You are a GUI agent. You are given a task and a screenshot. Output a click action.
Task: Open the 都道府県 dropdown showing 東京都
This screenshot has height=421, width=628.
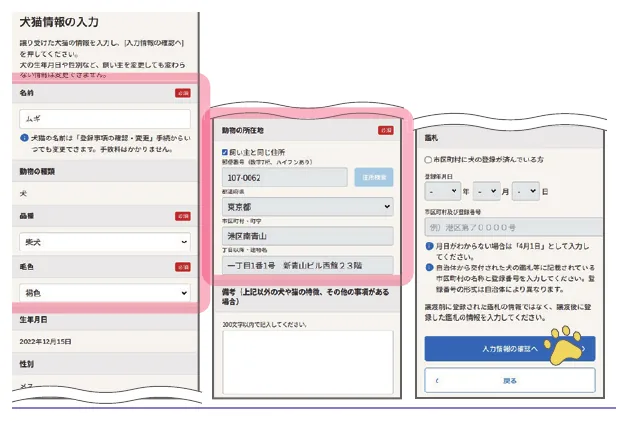[308, 207]
